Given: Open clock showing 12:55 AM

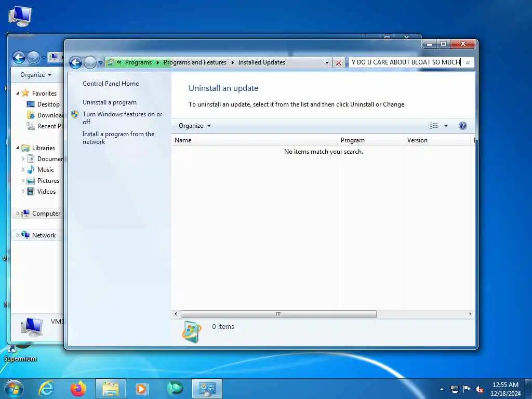Looking at the screenshot, I should pos(505,389).
